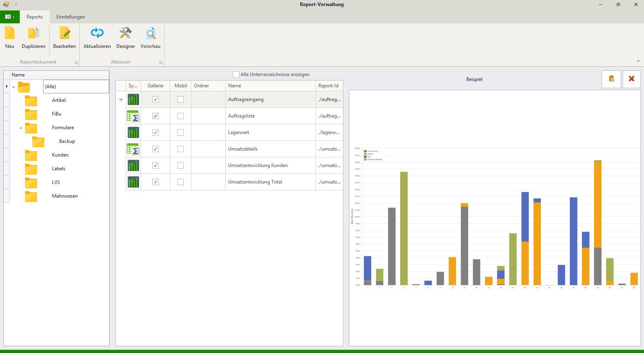Image resolution: width=644 pixels, height=353 pixels.
Task: Open the green application menu dropdown
Action: 10,17
